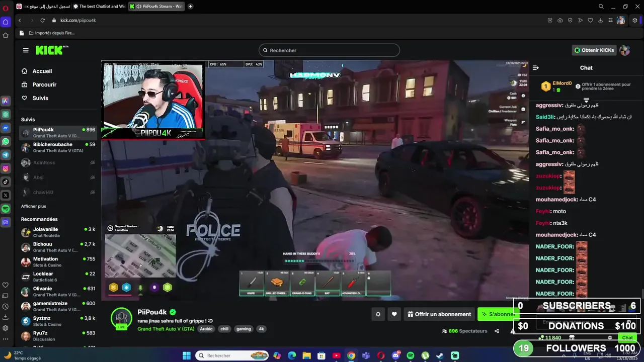Click the Opera downloads icon in toolbar

click(600, 20)
